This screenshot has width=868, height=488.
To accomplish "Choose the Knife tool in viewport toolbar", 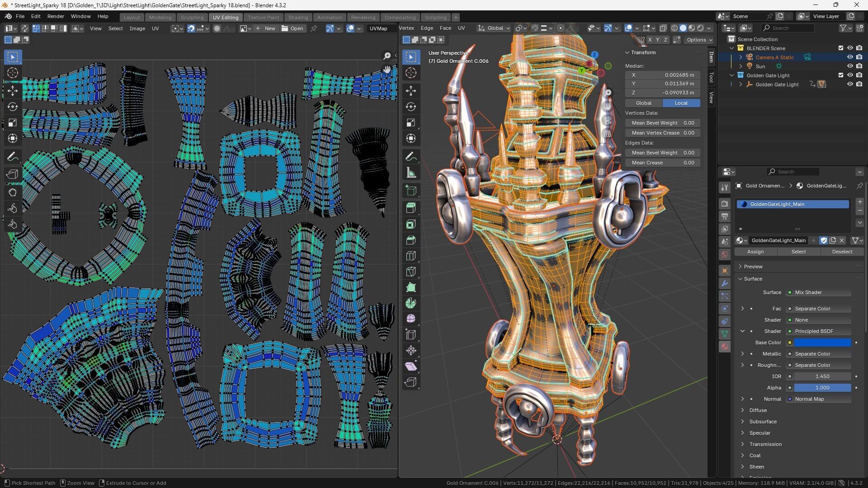I will tap(411, 272).
